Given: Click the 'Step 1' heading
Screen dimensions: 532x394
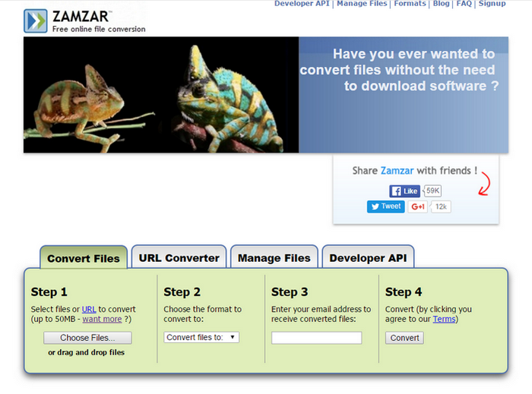Looking at the screenshot, I should [x=49, y=292].
